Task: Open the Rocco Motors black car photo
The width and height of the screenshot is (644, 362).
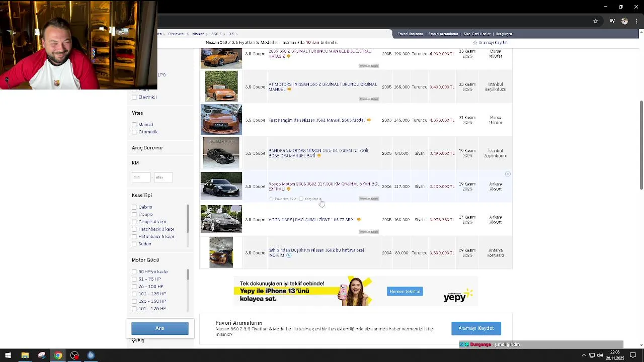Action: pyautogui.click(x=221, y=186)
